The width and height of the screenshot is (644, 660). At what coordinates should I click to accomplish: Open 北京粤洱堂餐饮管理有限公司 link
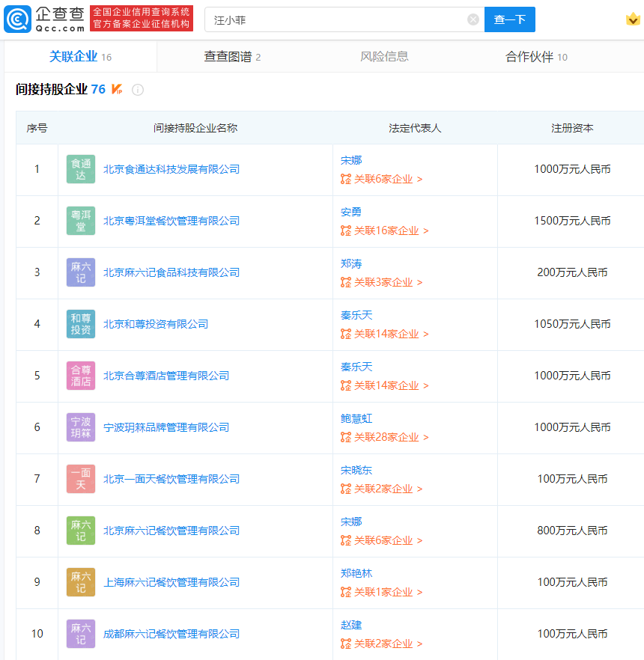[171, 221]
